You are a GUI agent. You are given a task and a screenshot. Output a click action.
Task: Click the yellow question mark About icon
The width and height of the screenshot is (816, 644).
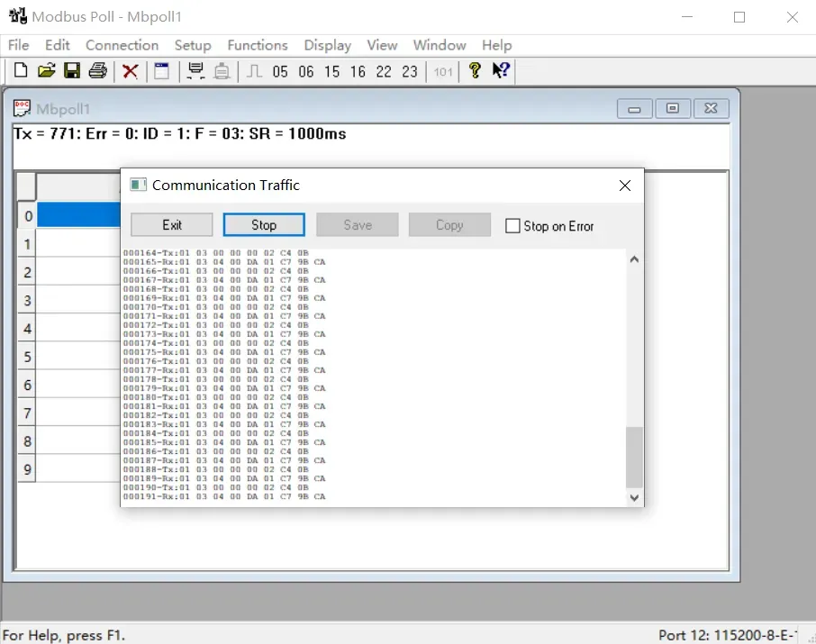475,70
